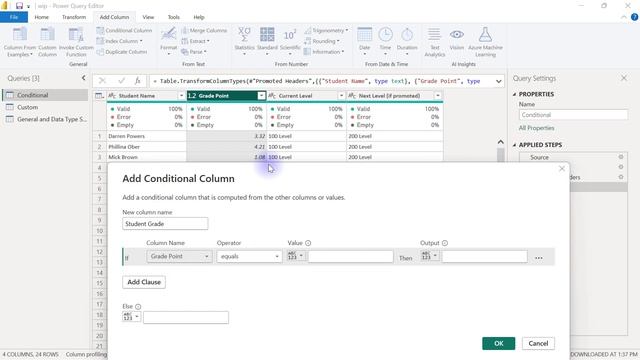Viewport: 640px width, 360px height.
Task: Close the Query Settings pane
Action: point(624,78)
